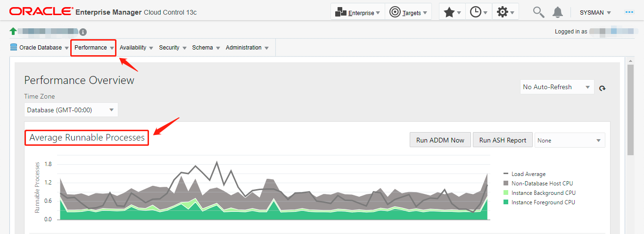
Task: Open the Oracle Database menu
Action: point(40,48)
